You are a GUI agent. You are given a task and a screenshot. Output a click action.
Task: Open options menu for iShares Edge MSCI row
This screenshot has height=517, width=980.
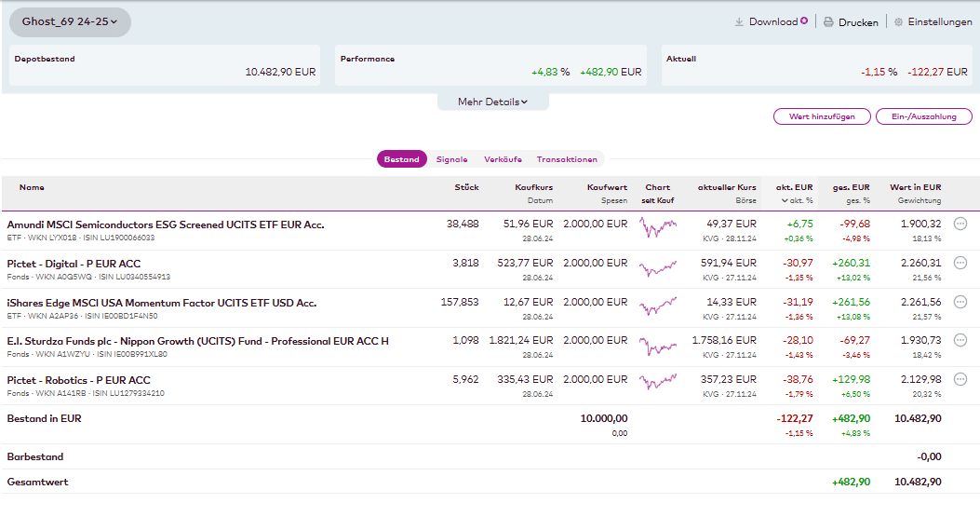(x=960, y=302)
